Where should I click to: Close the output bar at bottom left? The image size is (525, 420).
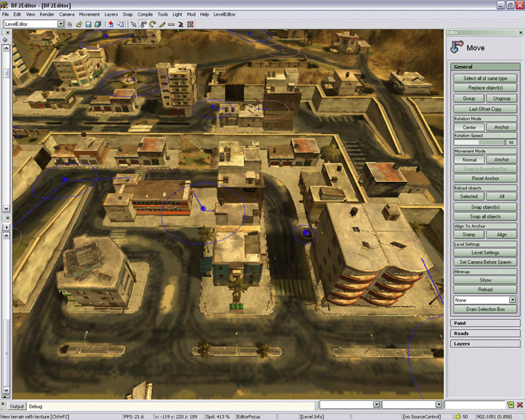coord(3,405)
